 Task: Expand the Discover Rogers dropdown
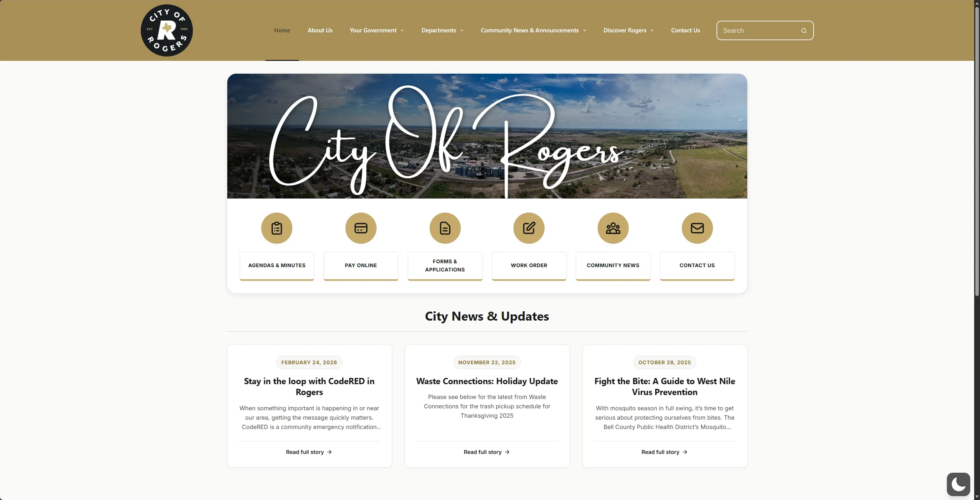[x=628, y=30]
